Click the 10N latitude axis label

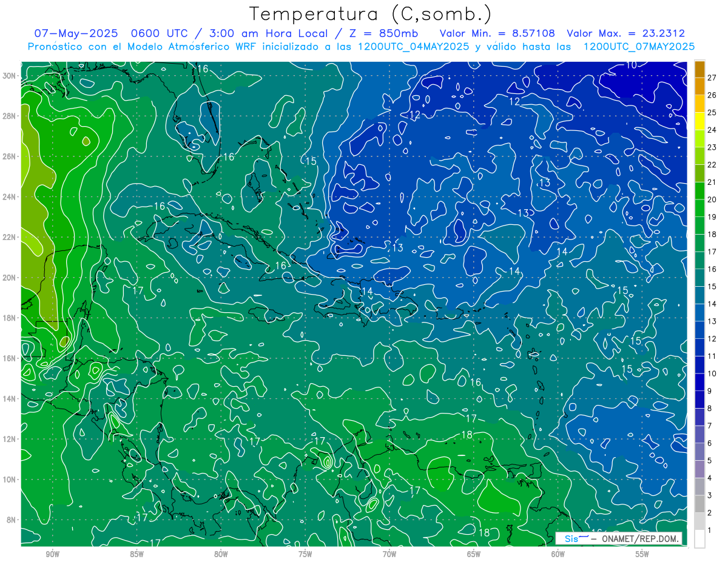coord(10,480)
